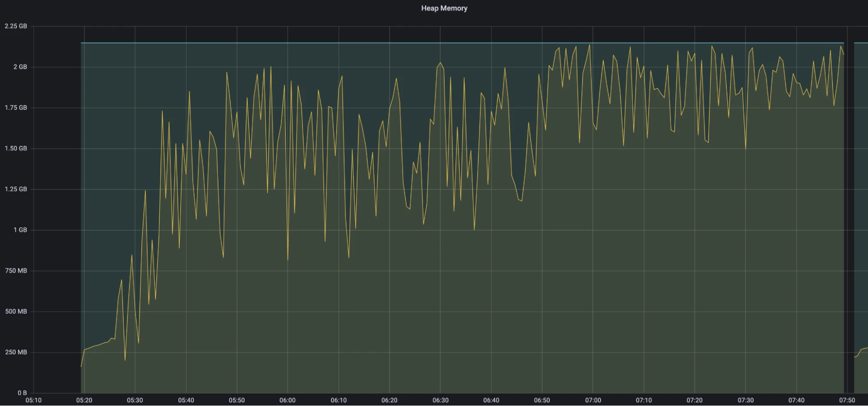Click the 750 MB y-axis label
The width and height of the screenshot is (868, 406).
point(16,271)
